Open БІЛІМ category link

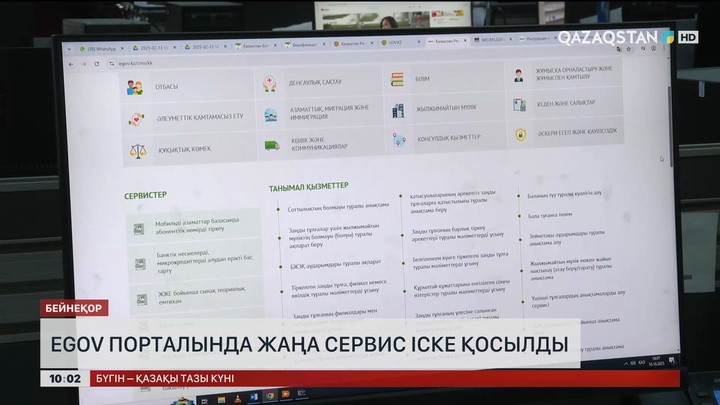click(422, 79)
